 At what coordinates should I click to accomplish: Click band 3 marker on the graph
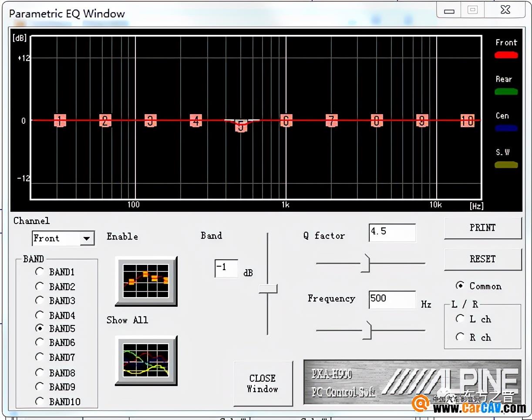(151, 121)
